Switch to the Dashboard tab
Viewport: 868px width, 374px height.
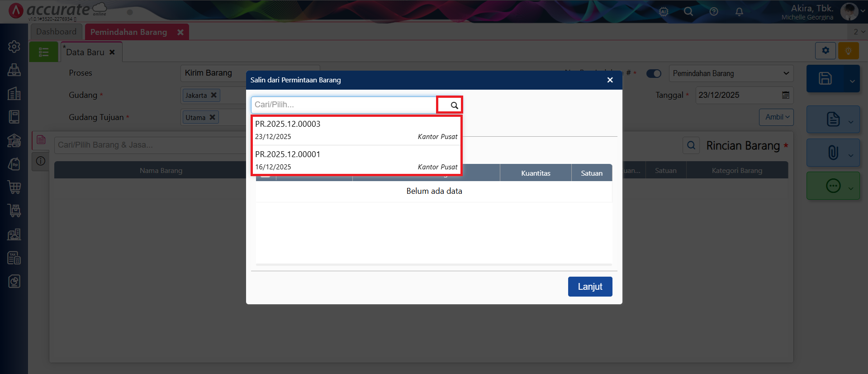pos(57,32)
